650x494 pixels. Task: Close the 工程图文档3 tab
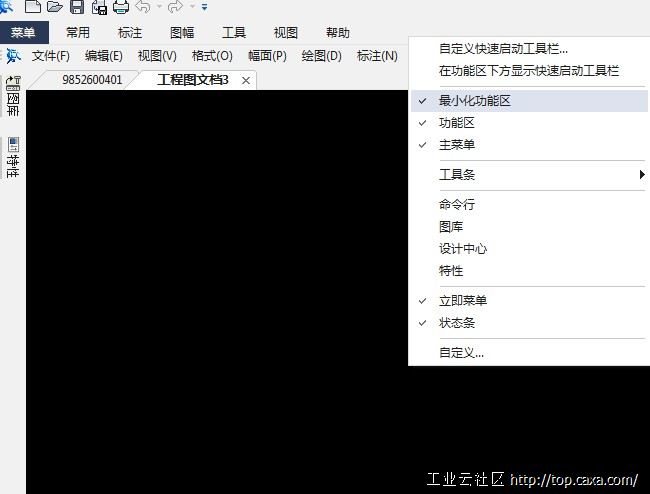(x=246, y=80)
